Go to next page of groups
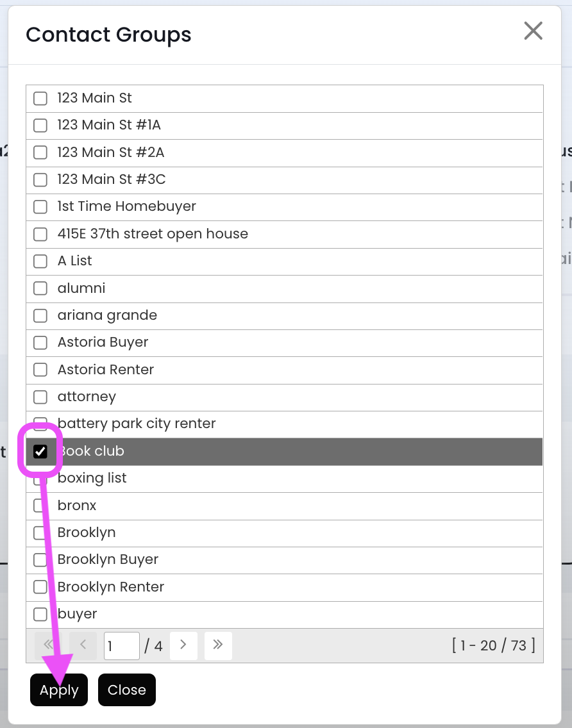 point(183,645)
